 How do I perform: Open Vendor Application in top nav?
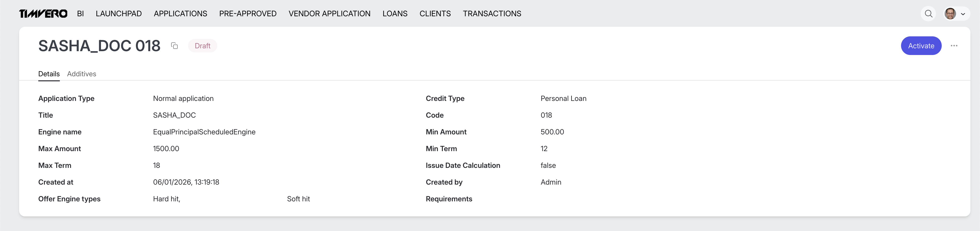[x=329, y=14]
